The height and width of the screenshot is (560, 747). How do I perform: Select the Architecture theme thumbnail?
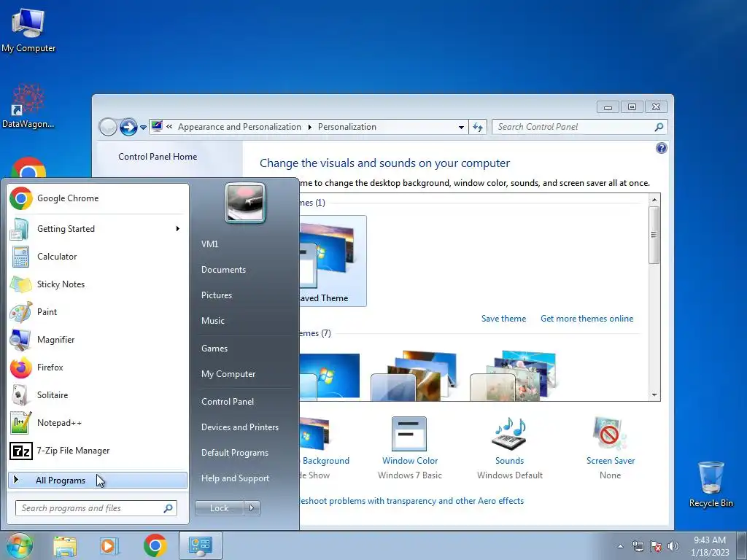[x=414, y=376]
